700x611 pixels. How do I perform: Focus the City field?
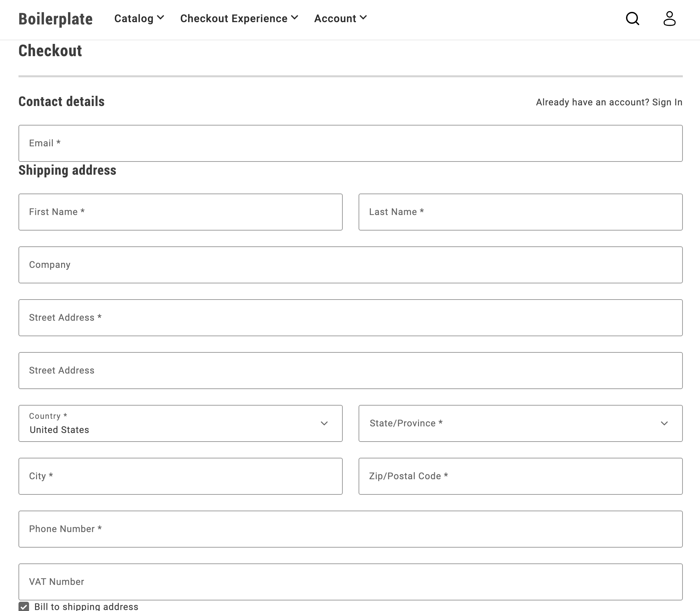click(181, 476)
